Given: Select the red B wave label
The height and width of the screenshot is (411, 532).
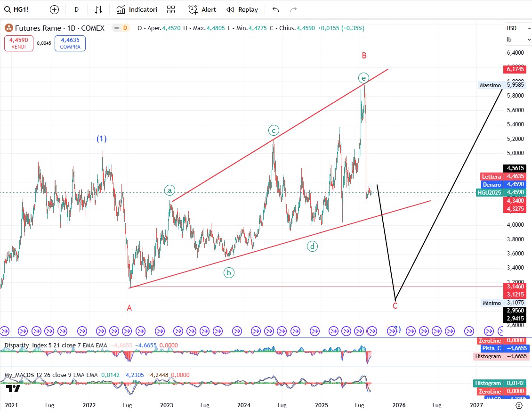Looking at the screenshot, I should [364, 56].
